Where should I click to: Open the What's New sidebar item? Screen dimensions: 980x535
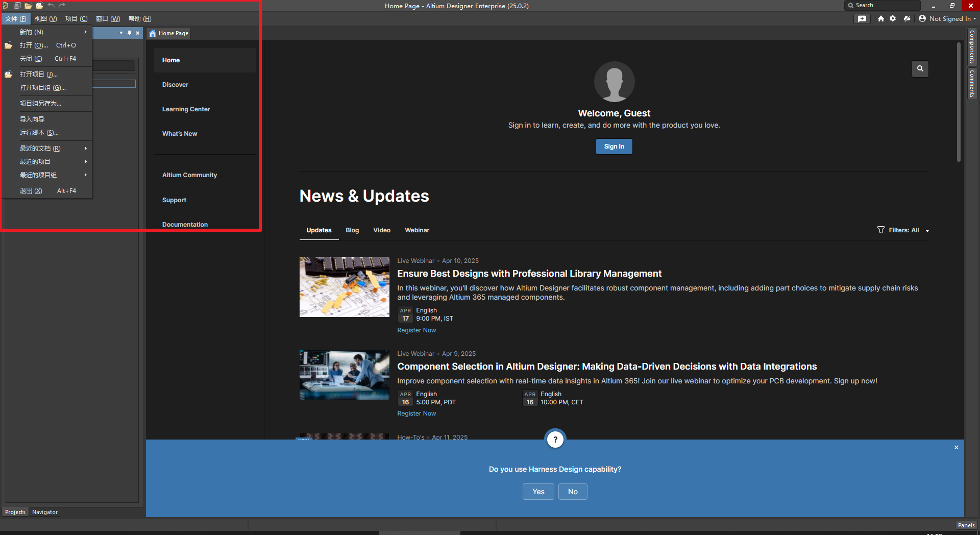pyautogui.click(x=205, y=134)
